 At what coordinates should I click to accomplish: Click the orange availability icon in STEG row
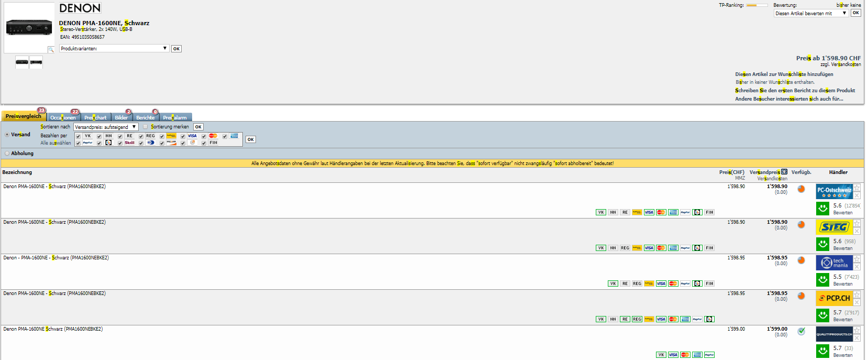pyautogui.click(x=801, y=225)
